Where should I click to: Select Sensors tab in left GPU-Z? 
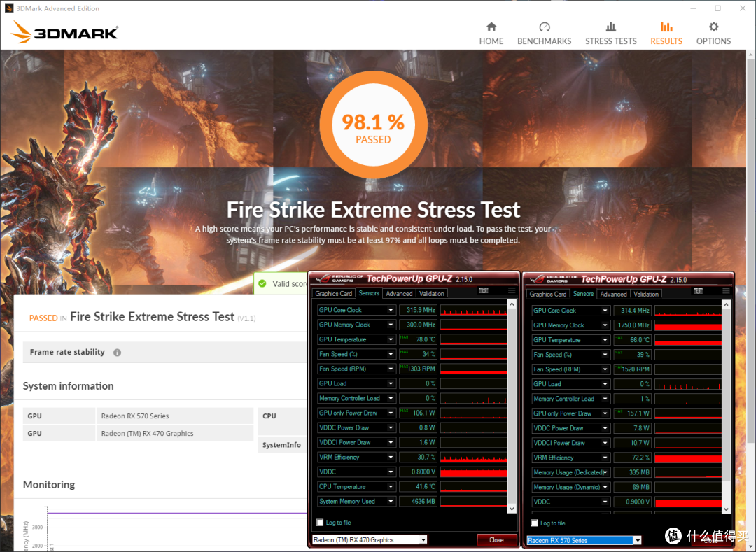tap(369, 293)
